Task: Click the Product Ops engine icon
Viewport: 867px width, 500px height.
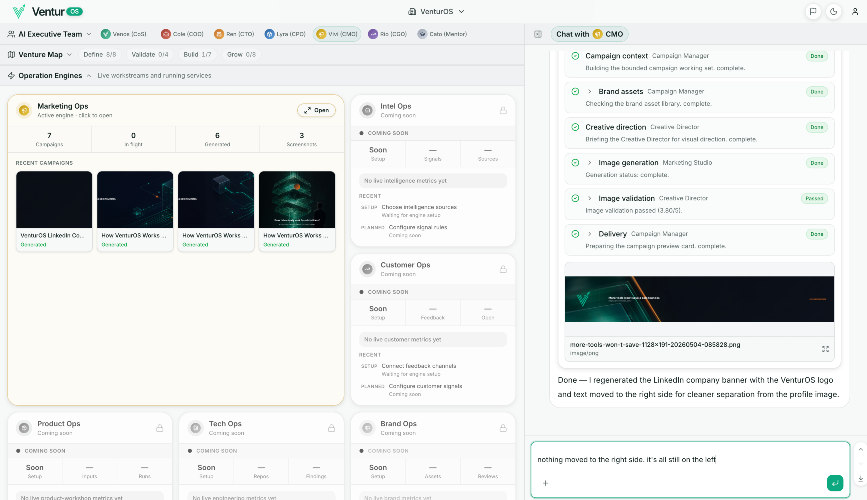Action: pyautogui.click(x=24, y=428)
